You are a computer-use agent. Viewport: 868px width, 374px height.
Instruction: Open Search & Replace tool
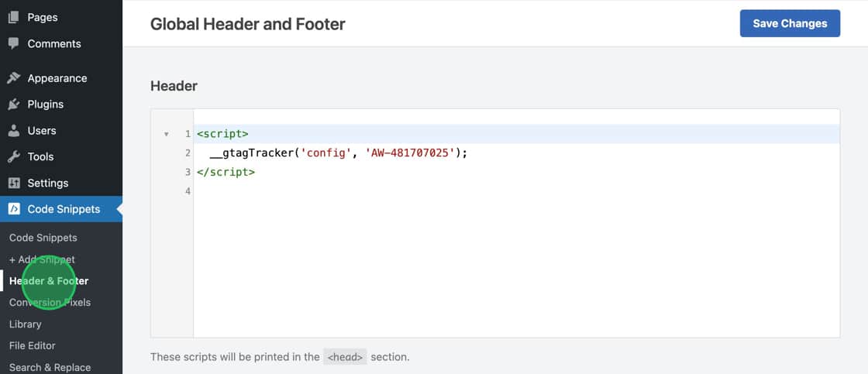50,367
